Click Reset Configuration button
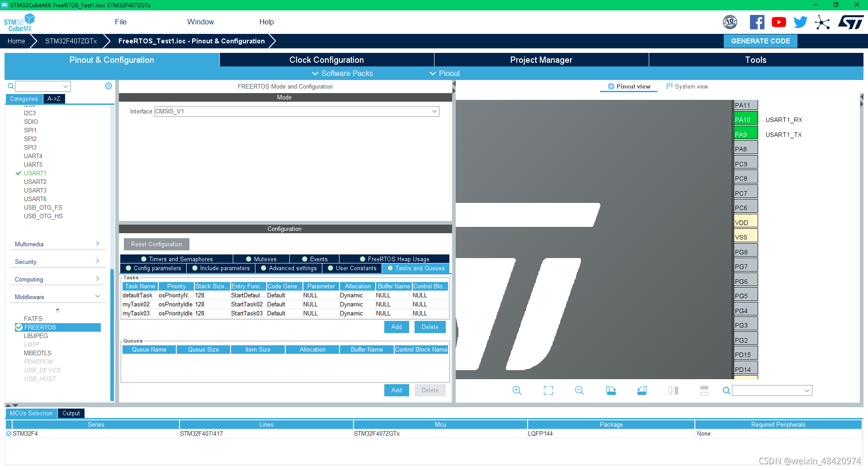 coord(156,244)
